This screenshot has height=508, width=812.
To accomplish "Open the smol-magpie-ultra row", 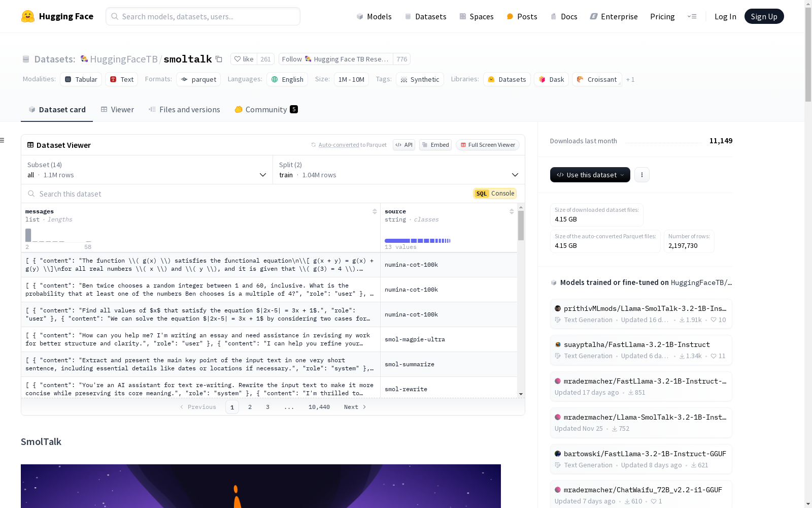I will 269,339.
